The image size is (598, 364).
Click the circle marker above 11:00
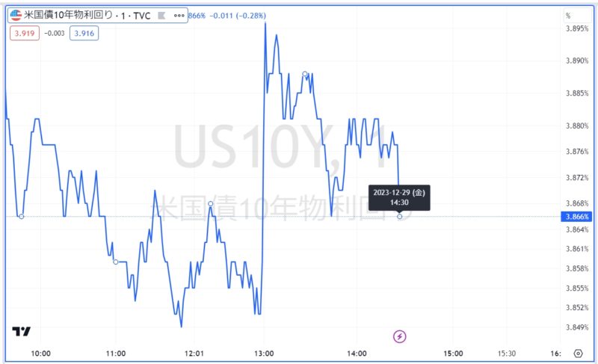click(x=115, y=262)
